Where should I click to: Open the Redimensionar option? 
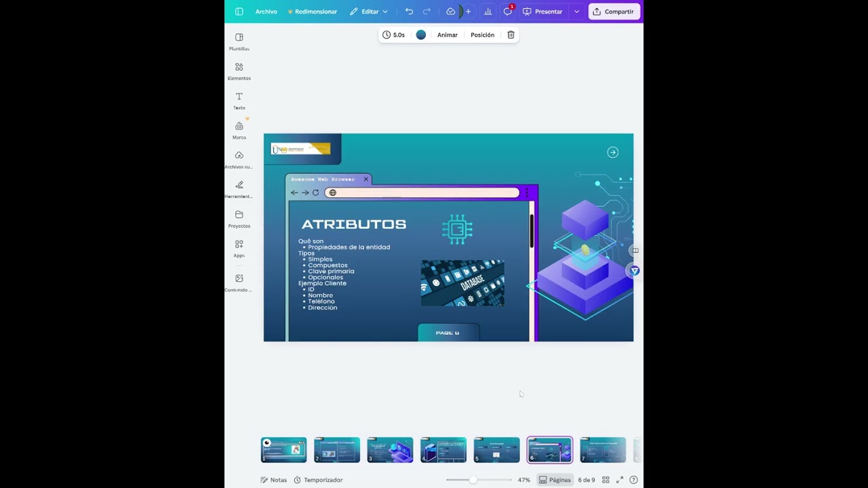(x=312, y=12)
